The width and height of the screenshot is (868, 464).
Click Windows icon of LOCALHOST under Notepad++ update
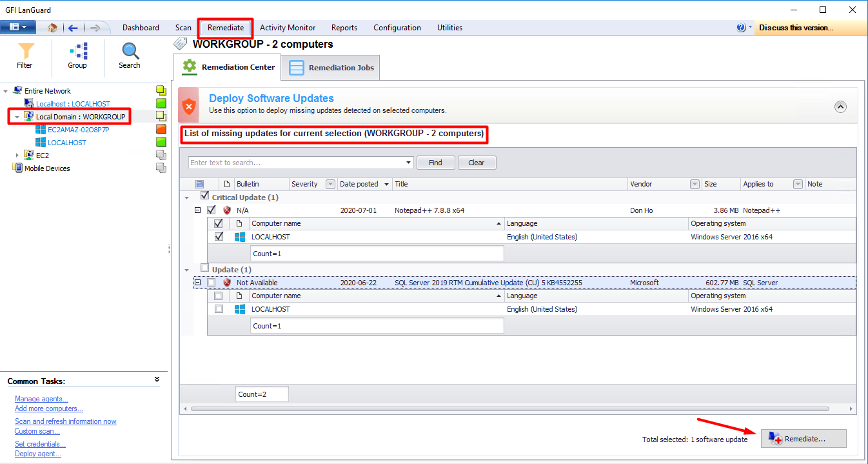(240, 237)
